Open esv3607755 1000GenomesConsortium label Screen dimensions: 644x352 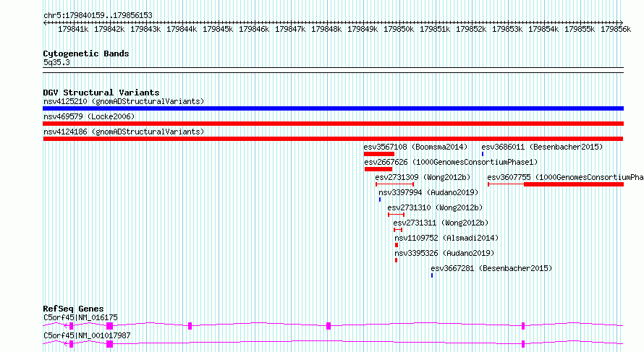point(565,177)
